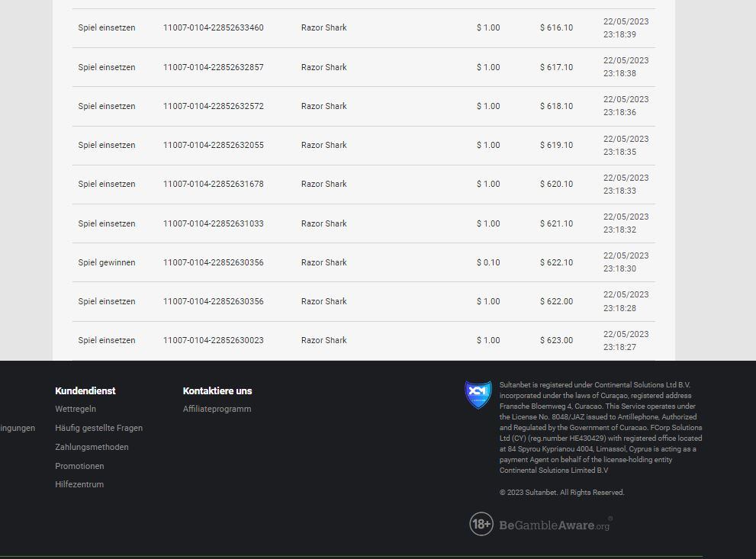Image resolution: width=756 pixels, height=559 pixels.
Task: Select the Kontaktiere uns footer heading
Action: [217, 390]
